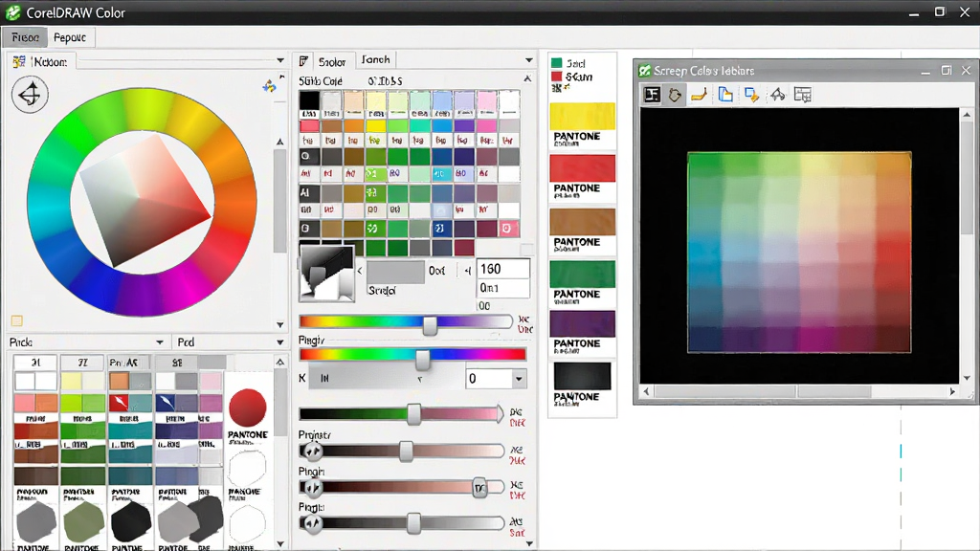Switch to the Fepovc tab

[69, 37]
